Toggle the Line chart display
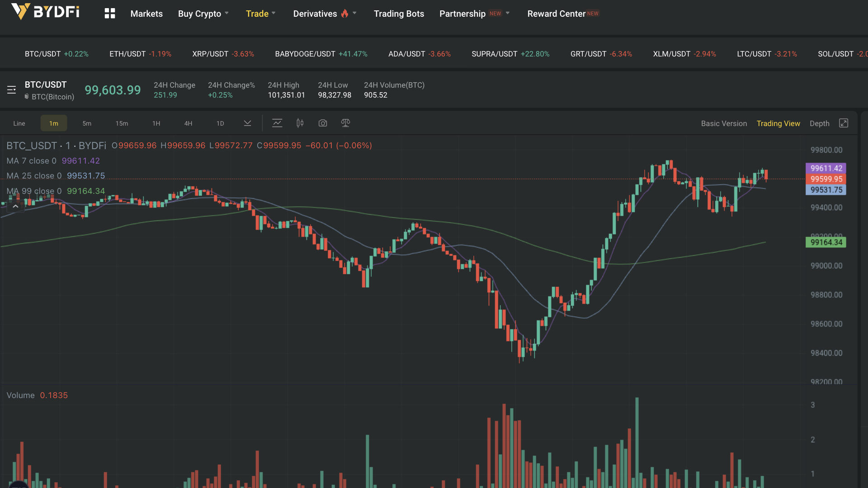 point(19,123)
